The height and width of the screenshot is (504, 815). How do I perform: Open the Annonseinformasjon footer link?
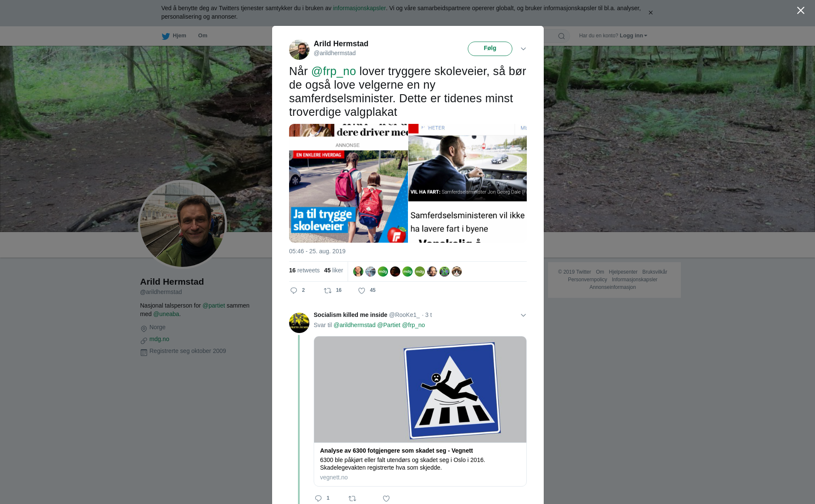click(613, 287)
